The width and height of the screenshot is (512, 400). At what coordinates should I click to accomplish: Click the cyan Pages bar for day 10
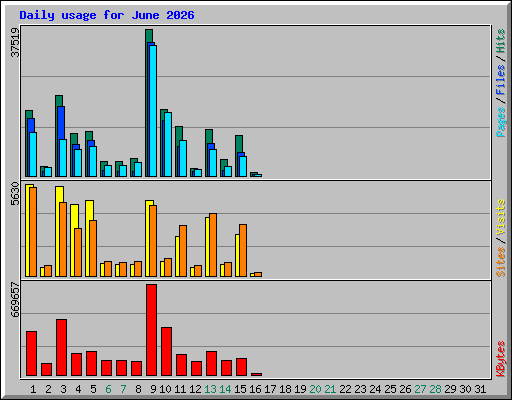tap(168, 144)
